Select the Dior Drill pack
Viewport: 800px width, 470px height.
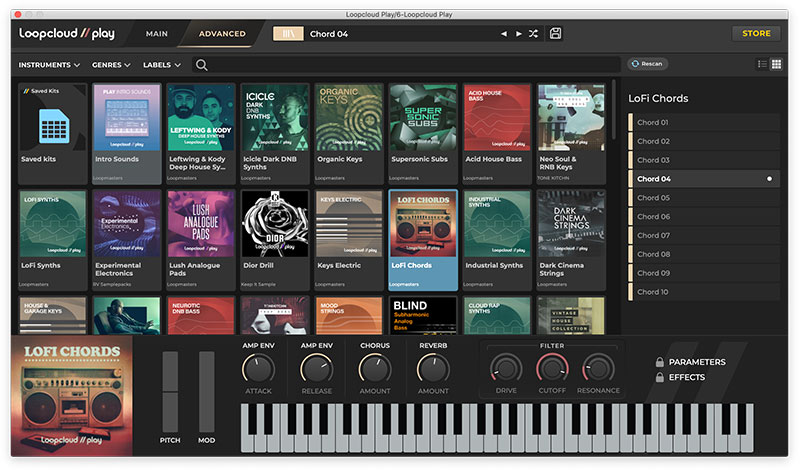click(275, 240)
